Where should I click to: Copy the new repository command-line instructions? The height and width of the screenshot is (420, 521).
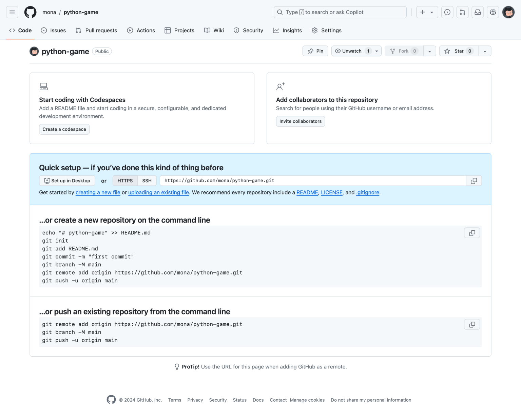pos(472,233)
